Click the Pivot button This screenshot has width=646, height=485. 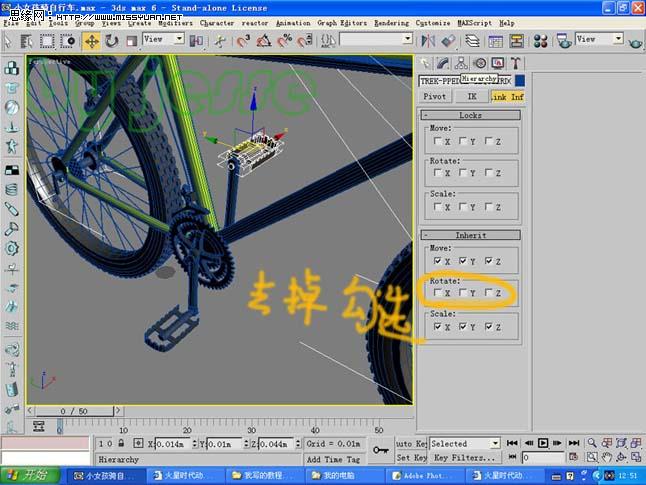[435, 97]
